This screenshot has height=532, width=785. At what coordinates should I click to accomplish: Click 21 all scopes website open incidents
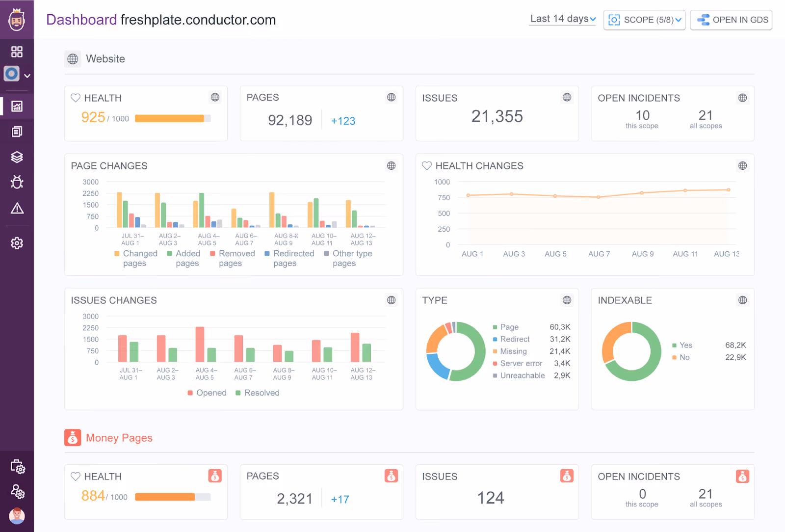(x=706, y=119)
